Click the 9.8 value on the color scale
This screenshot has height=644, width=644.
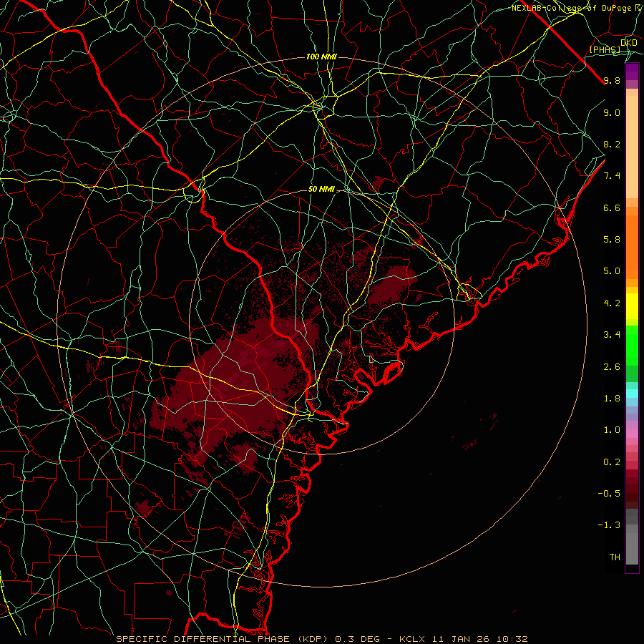pos(612,80)
